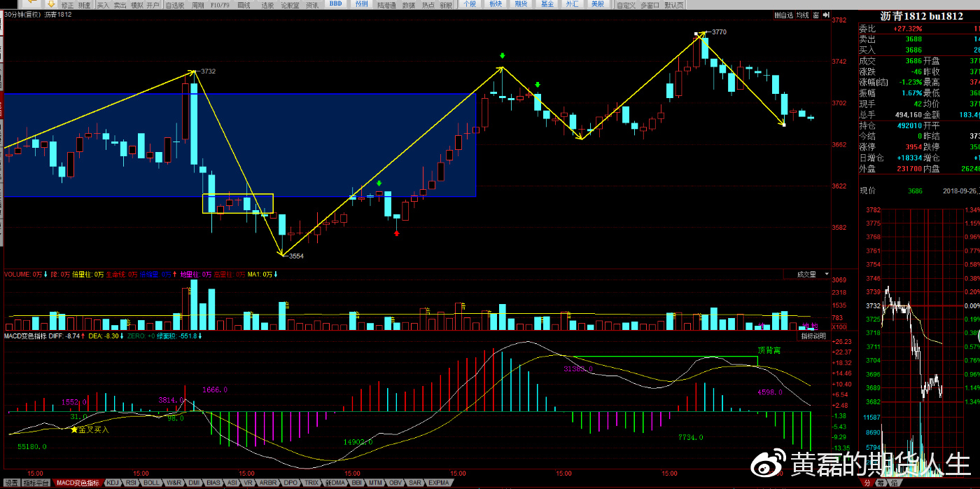
Task: Switch to the 外汇 forex tab
Action: click(x=572, y=4)
